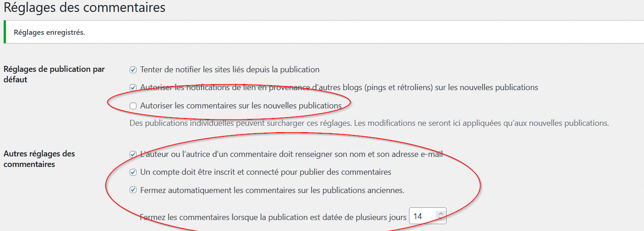
Task: Increase days value with the up arrow
Action: point(441,214)
